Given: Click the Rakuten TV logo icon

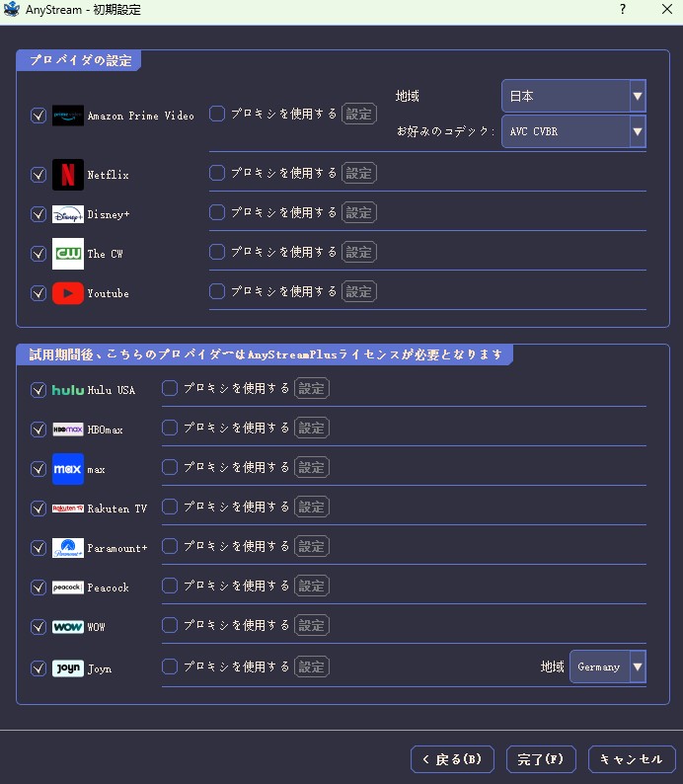Looking at the screenshot, I should coord(68,509).
